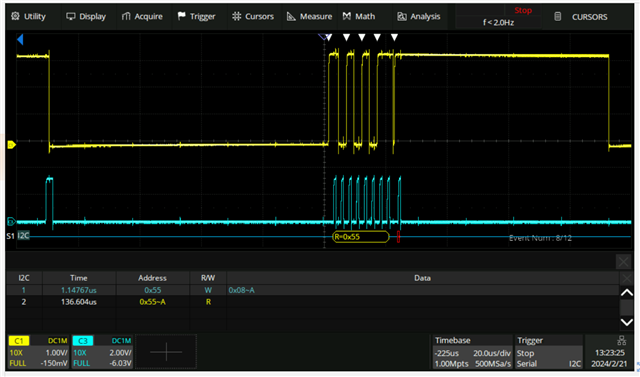Open the C1 channel settings box

(x=39, y=352)
